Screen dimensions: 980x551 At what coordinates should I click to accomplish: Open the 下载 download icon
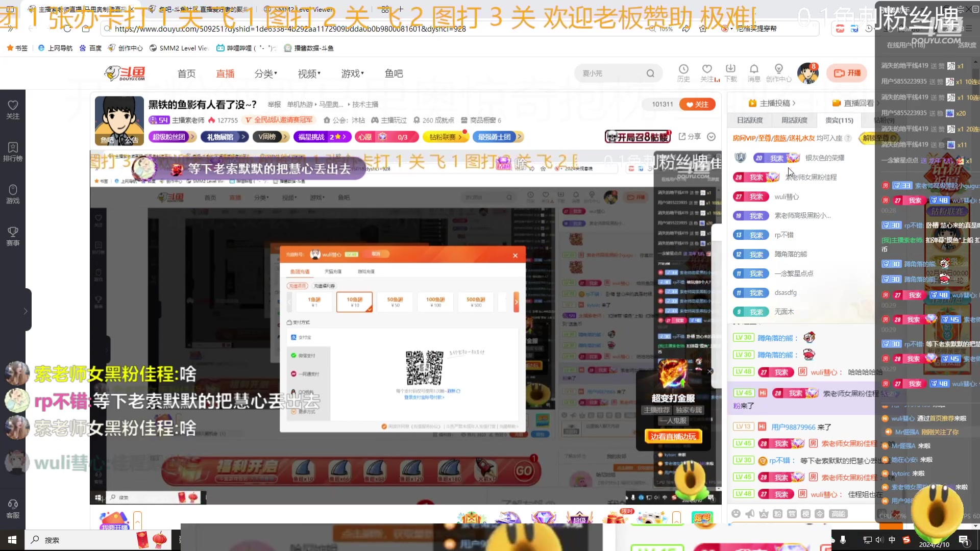(x=731, y=72)
